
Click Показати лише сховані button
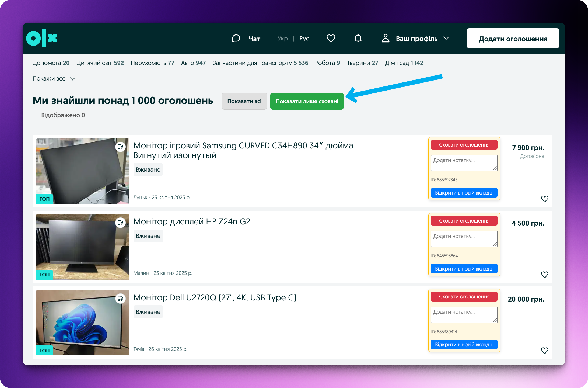coord(307,101)
